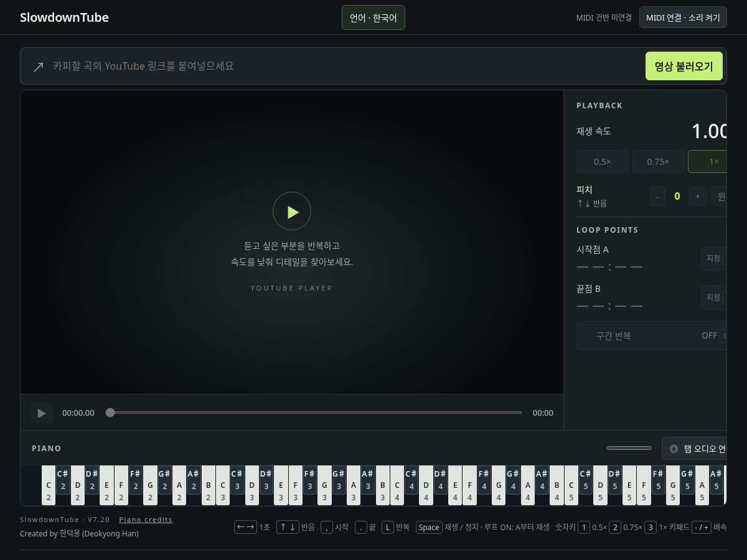Play the D#3 black piano key

266,480
